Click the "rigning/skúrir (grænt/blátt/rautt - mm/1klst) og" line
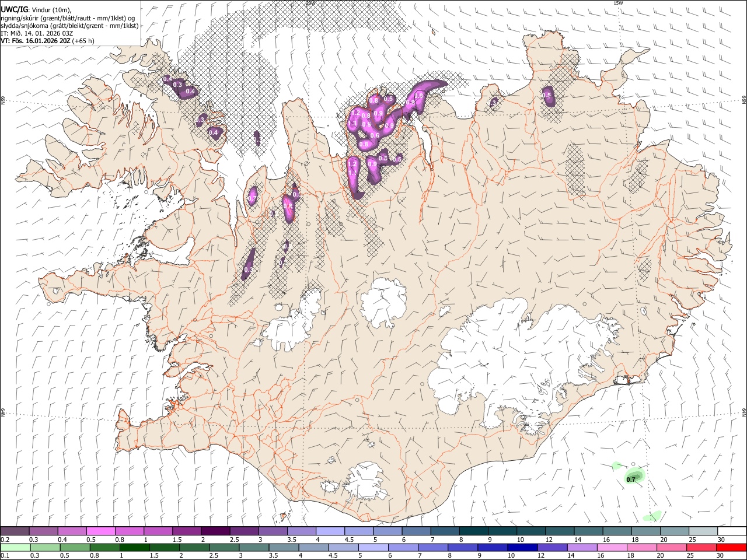Image resolution: width=747 pixels, height=560 pixels. (68, 17)
